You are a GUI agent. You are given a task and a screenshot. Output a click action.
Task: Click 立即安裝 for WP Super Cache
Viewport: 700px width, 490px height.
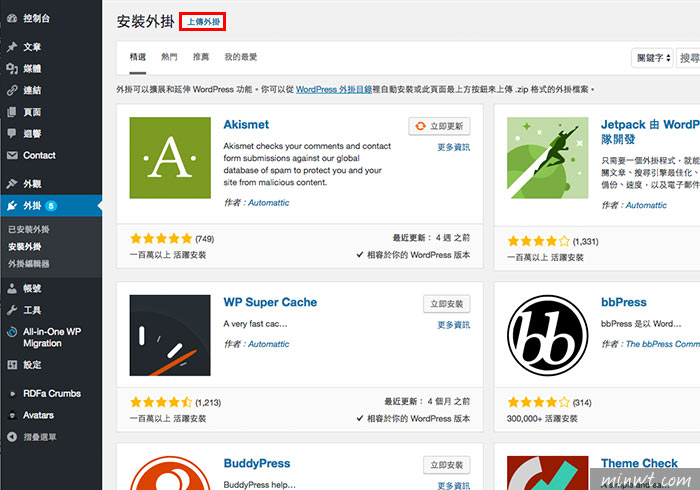click(446, 303)
